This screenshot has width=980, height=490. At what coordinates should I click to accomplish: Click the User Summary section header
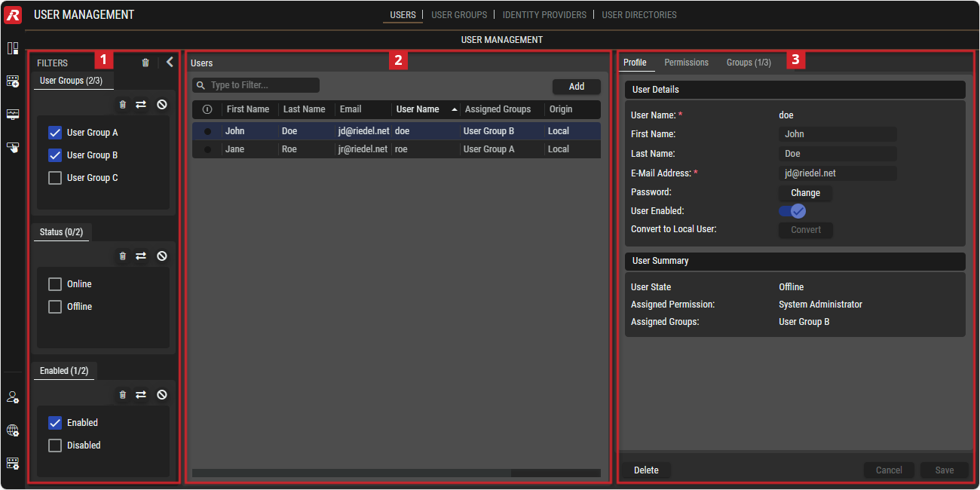(x=795, y=261)
